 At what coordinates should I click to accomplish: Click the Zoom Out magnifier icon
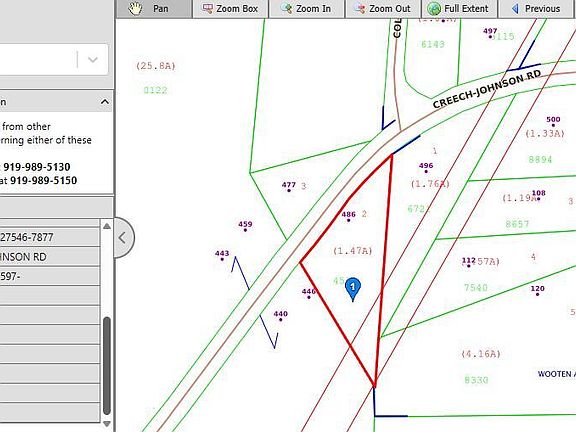(359, 9)
